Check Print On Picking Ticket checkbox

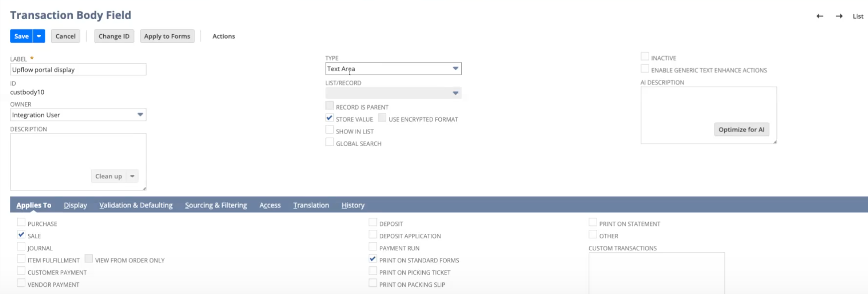click(x=373, y=271)
